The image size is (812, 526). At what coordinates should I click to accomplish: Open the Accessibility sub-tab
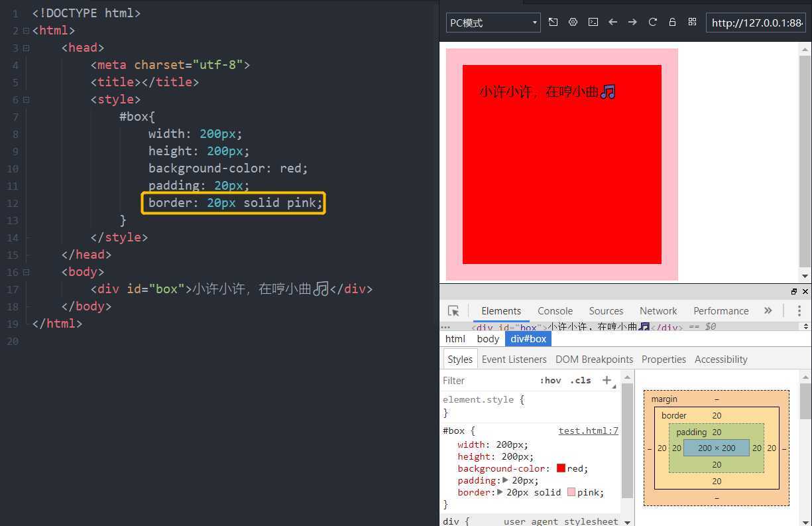(721, 359)
